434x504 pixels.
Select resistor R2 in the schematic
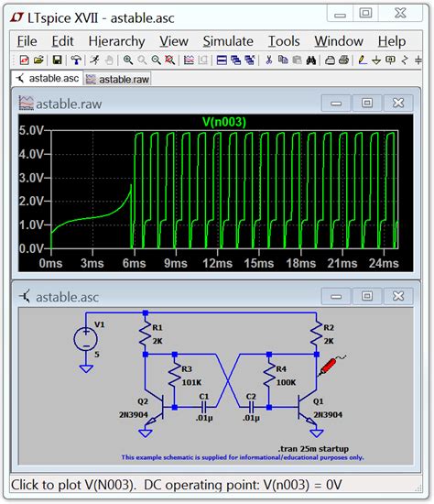point(317,334)
